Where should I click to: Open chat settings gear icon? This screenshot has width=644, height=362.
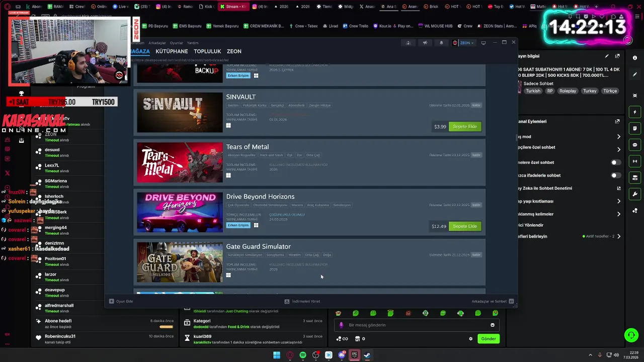point(470,339)
